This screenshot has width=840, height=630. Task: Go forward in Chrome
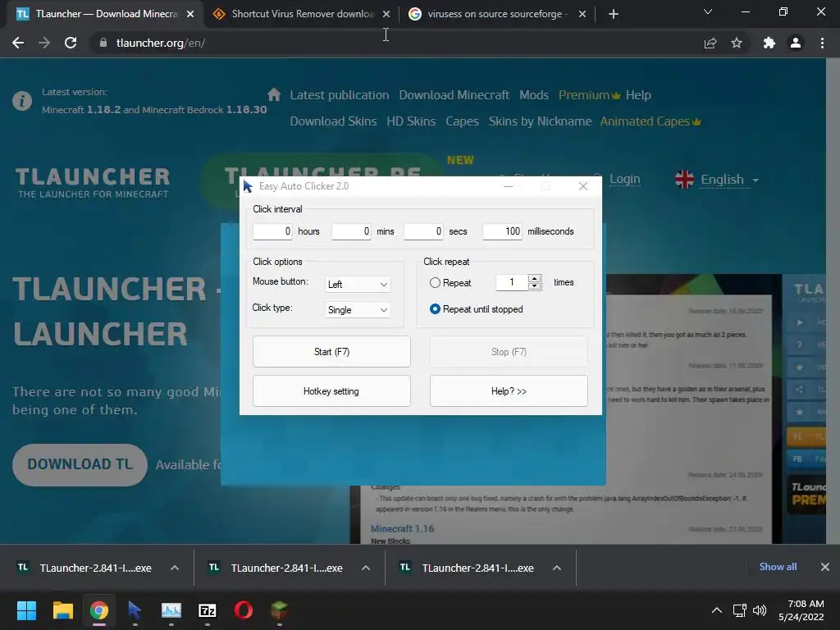tap(44, 43)
